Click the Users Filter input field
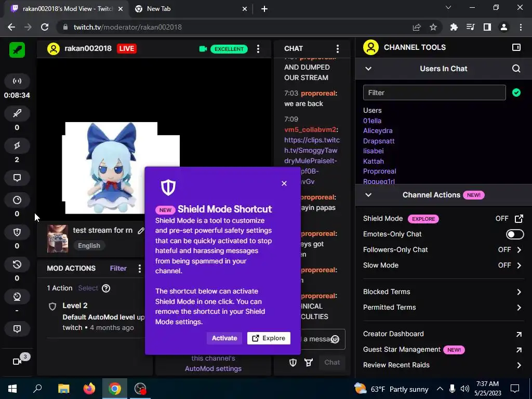Screen dimensions: 532x399 pos(434,92)
